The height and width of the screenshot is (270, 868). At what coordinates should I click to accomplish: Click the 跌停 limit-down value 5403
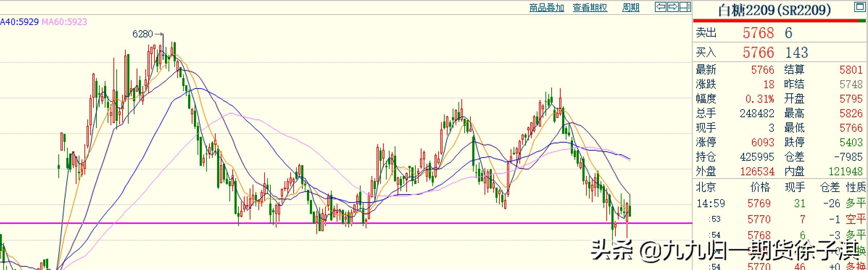click(851, 142)
